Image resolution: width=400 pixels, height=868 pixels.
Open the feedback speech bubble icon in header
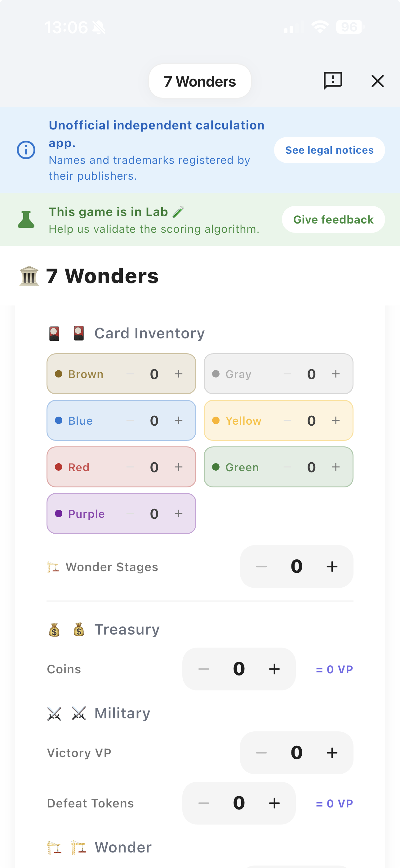coord(333,80)
